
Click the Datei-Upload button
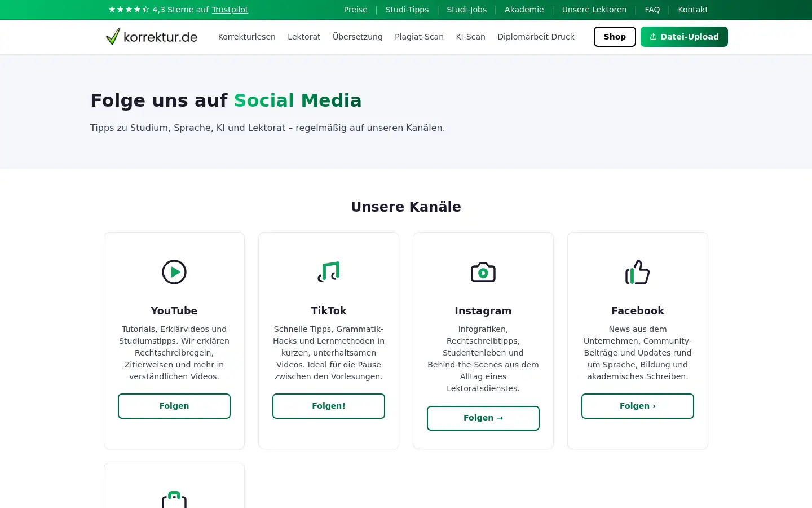[684, 37]
